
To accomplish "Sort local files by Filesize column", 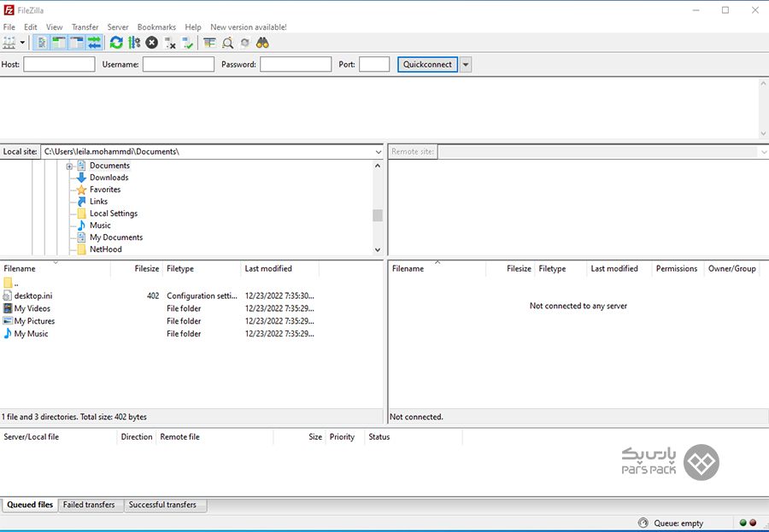I will click(x=137, y=269).
